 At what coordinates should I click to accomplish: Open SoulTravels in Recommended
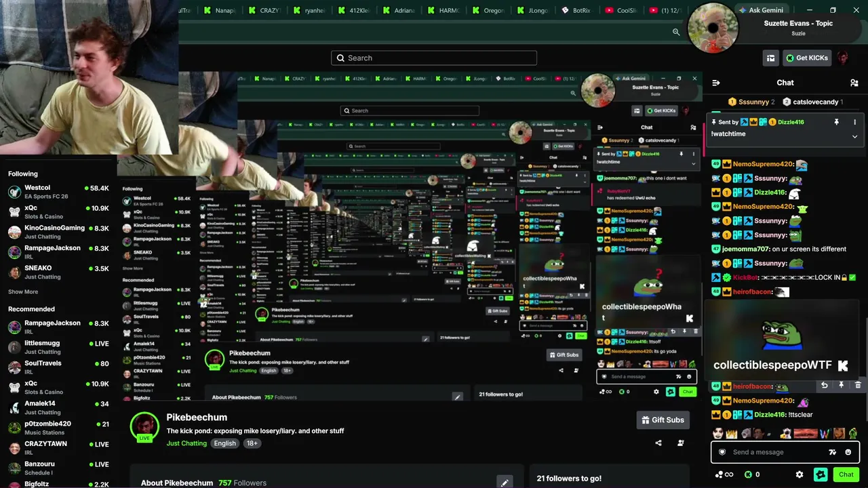click(x=58, y=367)
